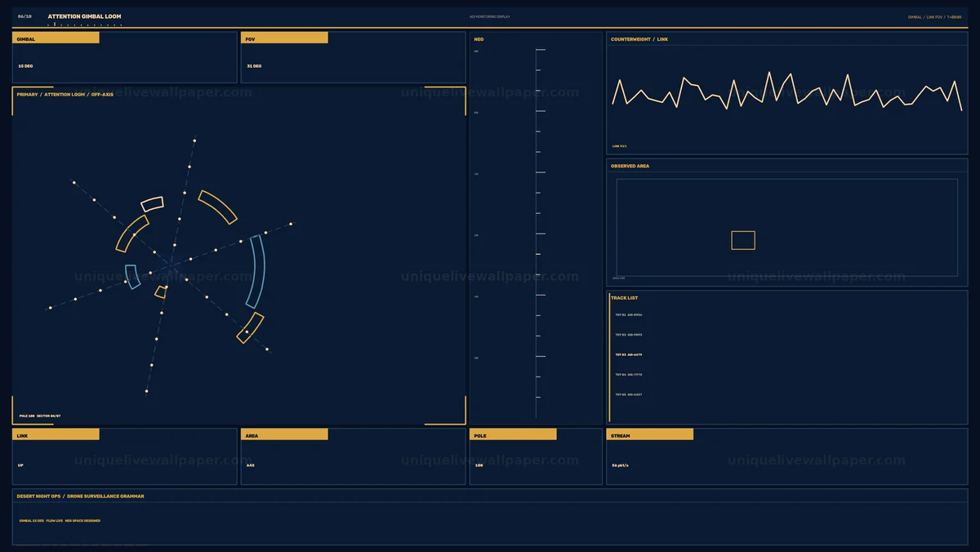Click the POLE 108 SECTOR readout

pos(40,416)
